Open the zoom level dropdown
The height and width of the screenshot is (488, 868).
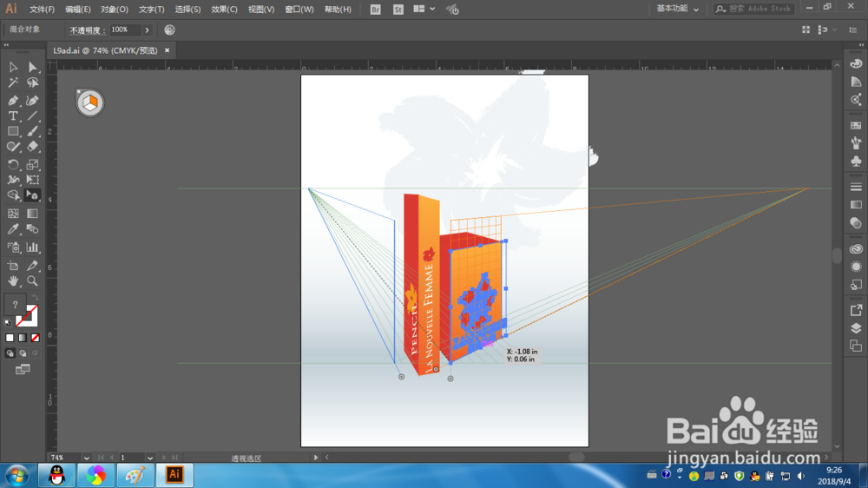(x=86, y=458)
